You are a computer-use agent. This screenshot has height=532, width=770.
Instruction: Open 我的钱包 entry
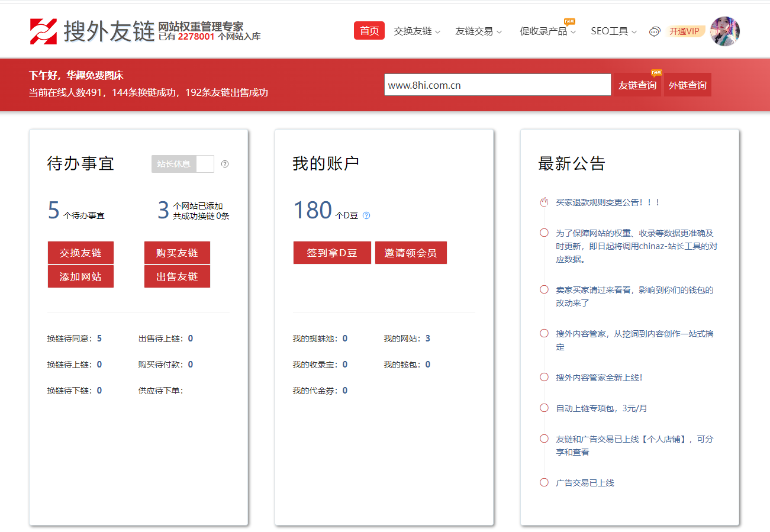(407, 365)
